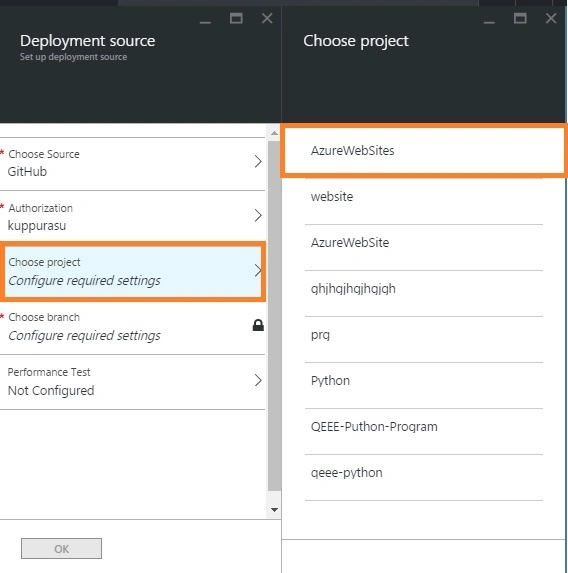Close the Choose project blade
Viewport: 568px width, 573px height.
tap(551, 18)
